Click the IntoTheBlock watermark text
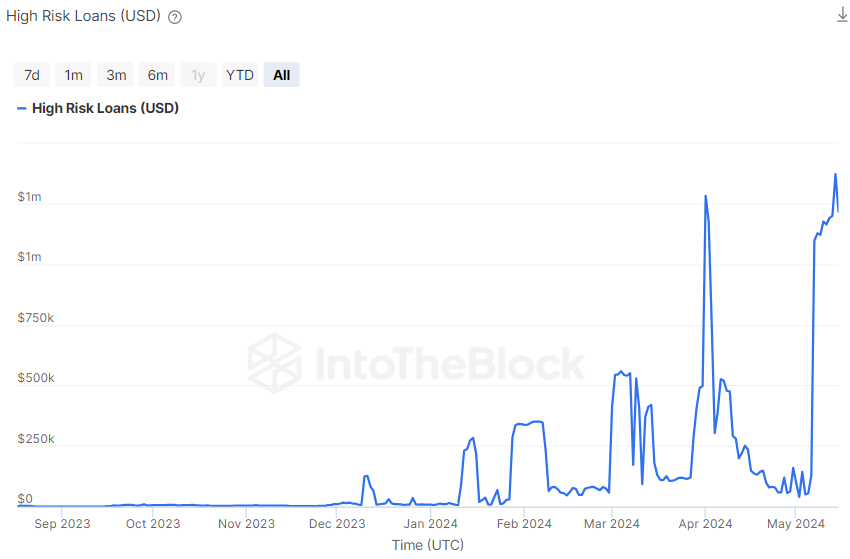The height and width of the screenshot is (559, 850). coord(449,364)
